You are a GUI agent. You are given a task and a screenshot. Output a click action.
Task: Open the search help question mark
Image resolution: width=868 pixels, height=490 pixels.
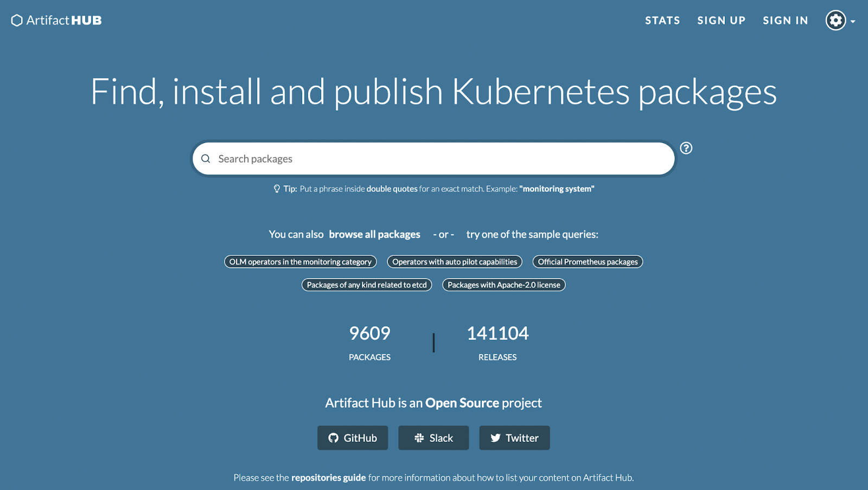coord(686,148)
